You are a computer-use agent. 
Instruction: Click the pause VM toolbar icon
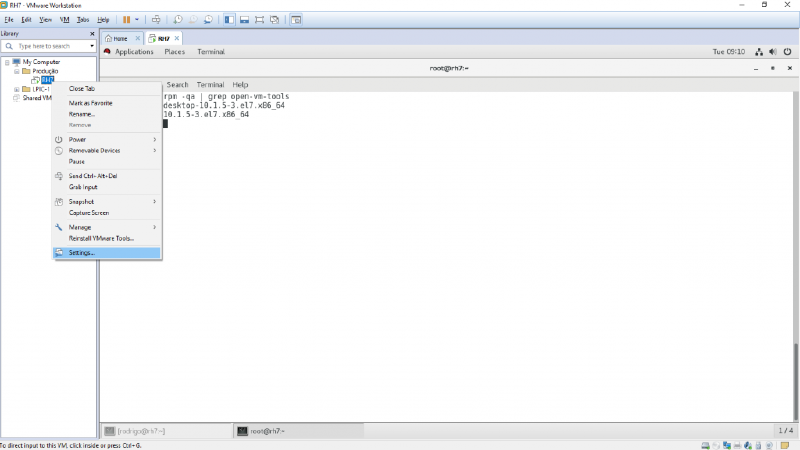tap(127, 19)
